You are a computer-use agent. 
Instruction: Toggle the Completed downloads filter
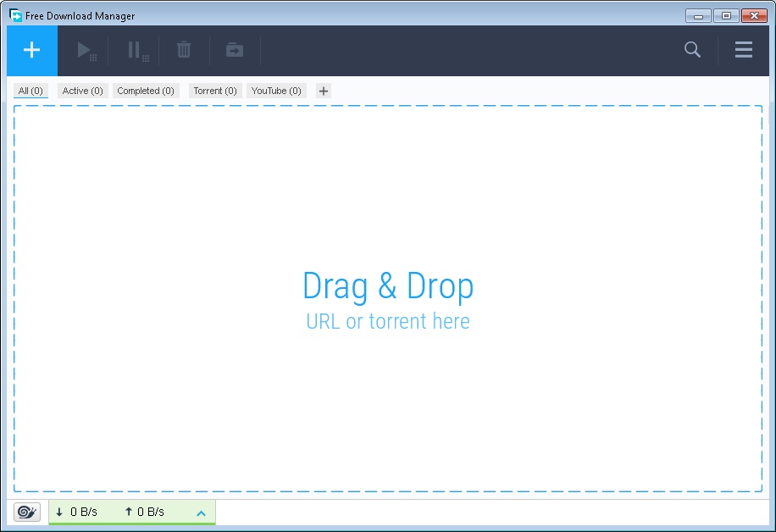[x=145, y=91]
